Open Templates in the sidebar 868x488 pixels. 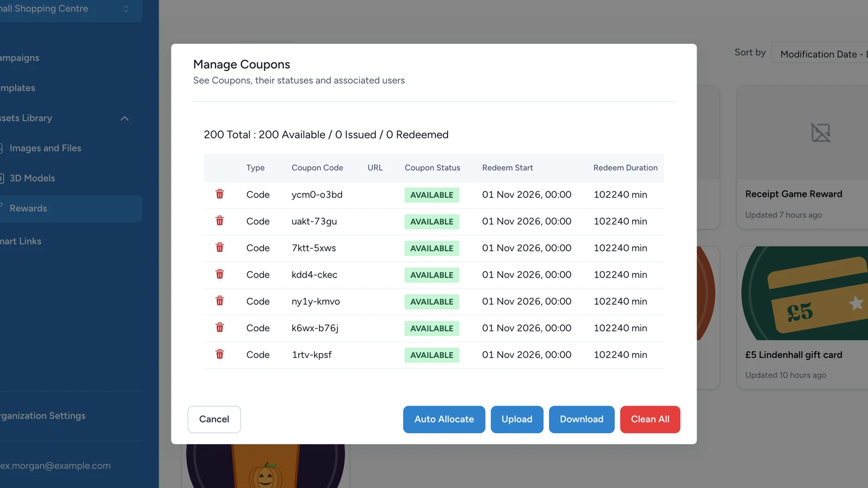click(17, 88)
